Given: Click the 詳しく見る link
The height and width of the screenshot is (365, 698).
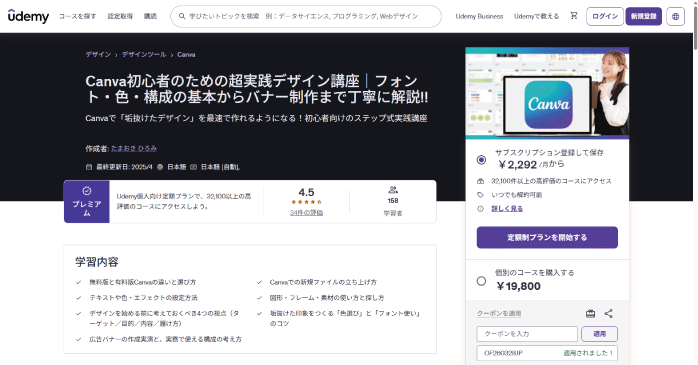Looking at the screenshot, I should click(507, 208).
